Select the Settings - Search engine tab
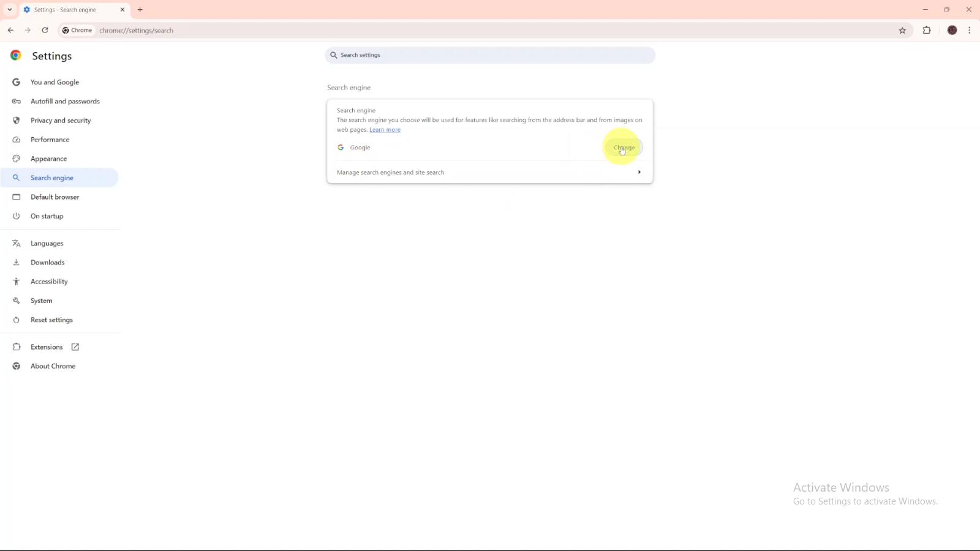 point(74,10)
